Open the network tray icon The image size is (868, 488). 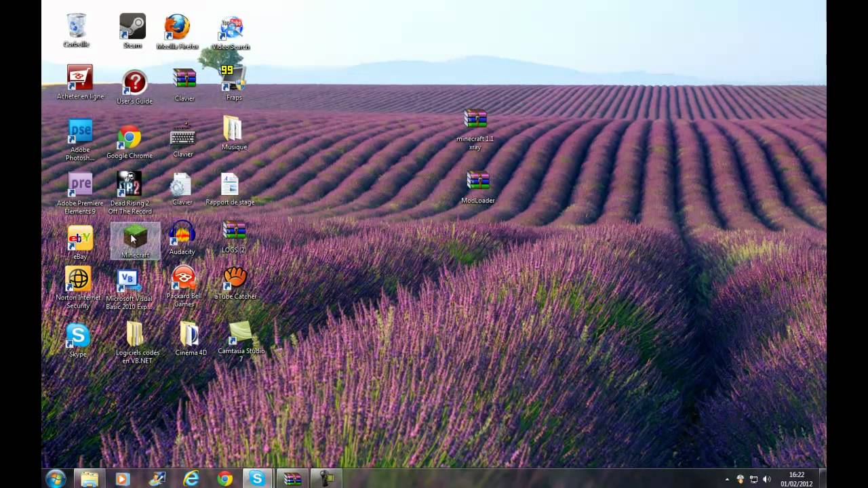753,479
